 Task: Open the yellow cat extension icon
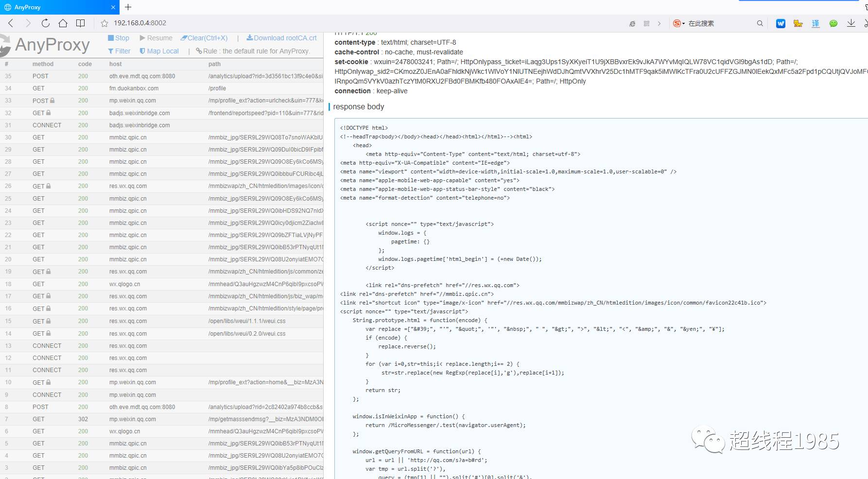798,23
